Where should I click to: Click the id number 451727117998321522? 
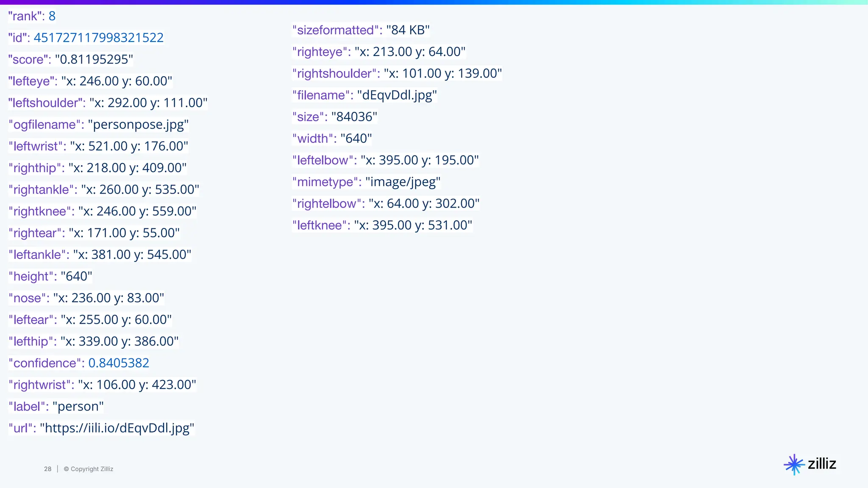point(98,38)
